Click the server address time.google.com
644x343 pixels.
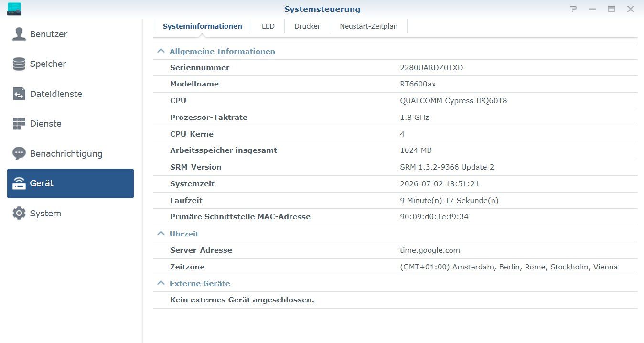point(430,250)
